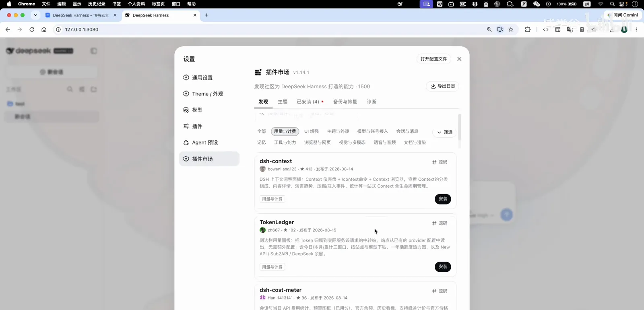The width and height of the screenshot is (644, 310).
Task: Filter plugins by 视觉与多模态
Action: tap(352, 143)
